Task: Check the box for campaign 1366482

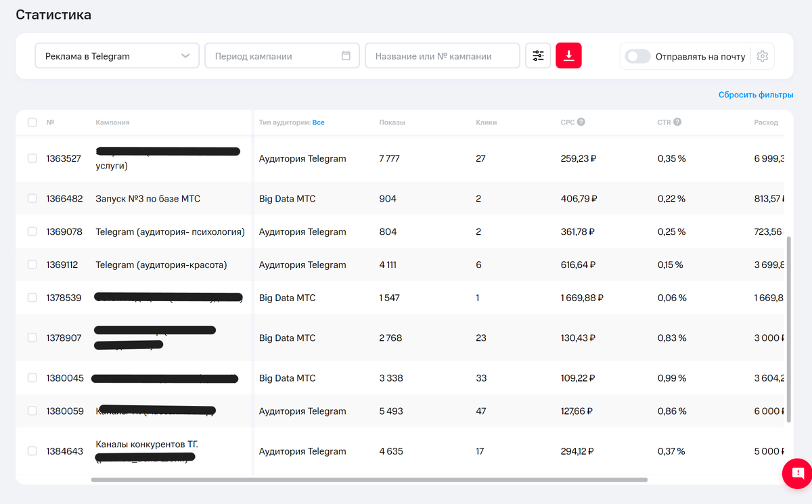Action: click(x=32, y=199)
